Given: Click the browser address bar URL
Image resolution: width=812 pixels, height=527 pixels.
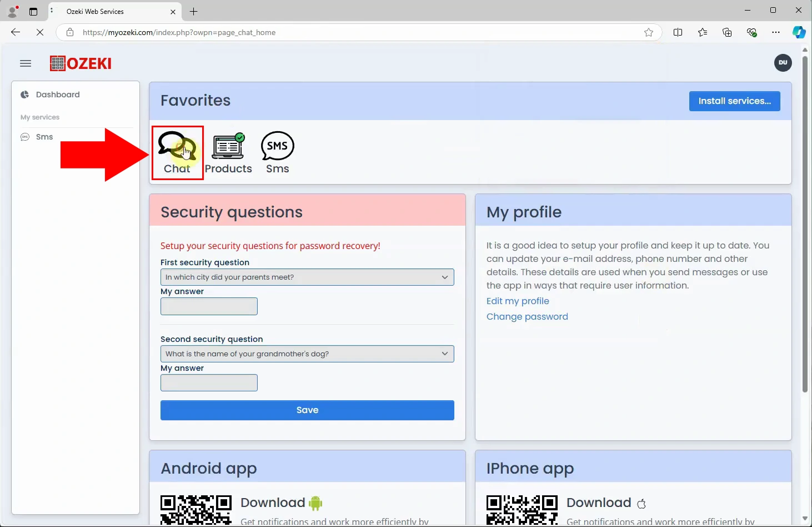Looking at the screenshot, I should click(x=179, y=32).
